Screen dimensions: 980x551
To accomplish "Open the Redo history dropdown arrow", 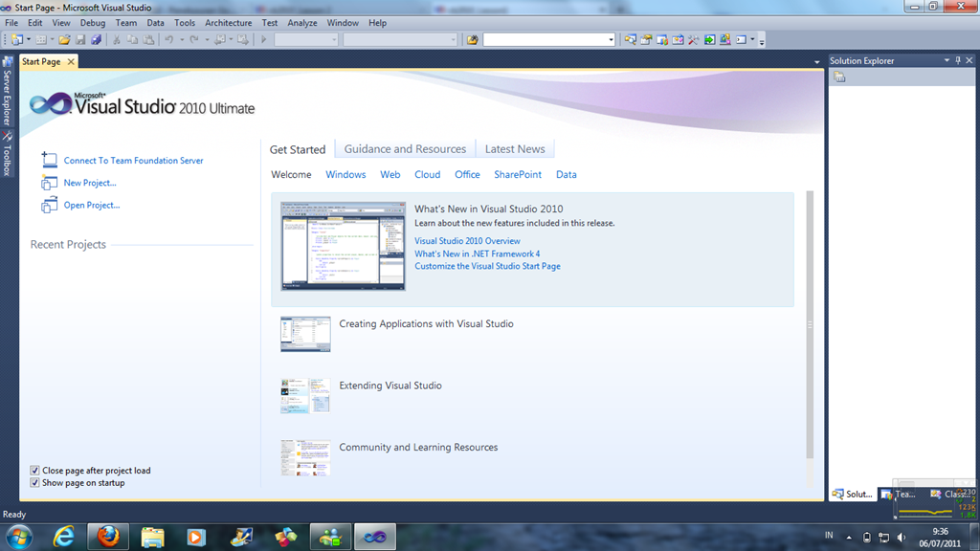I will tap(207, 40).
